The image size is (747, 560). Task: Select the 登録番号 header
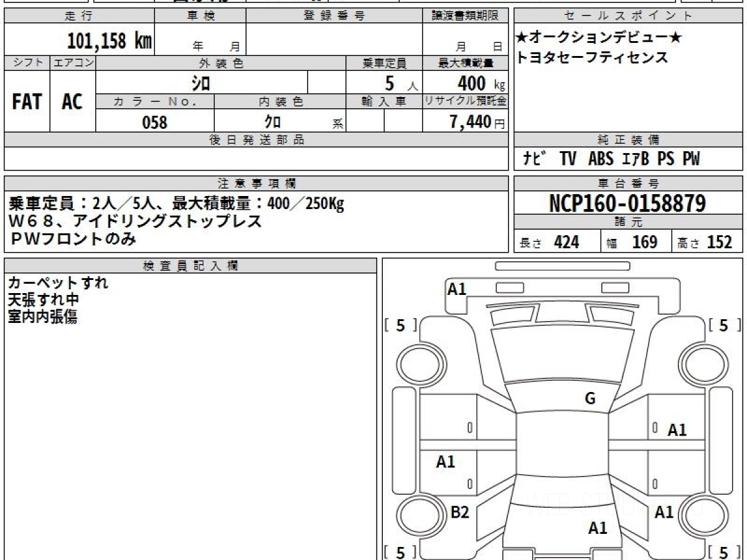[x=334, y=16]
